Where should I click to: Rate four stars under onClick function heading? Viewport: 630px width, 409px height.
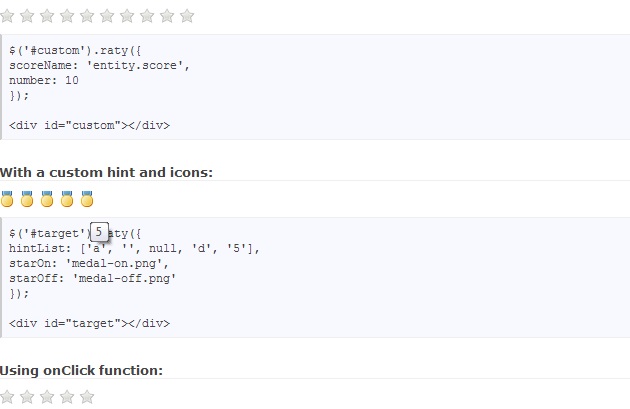(67, 397)
